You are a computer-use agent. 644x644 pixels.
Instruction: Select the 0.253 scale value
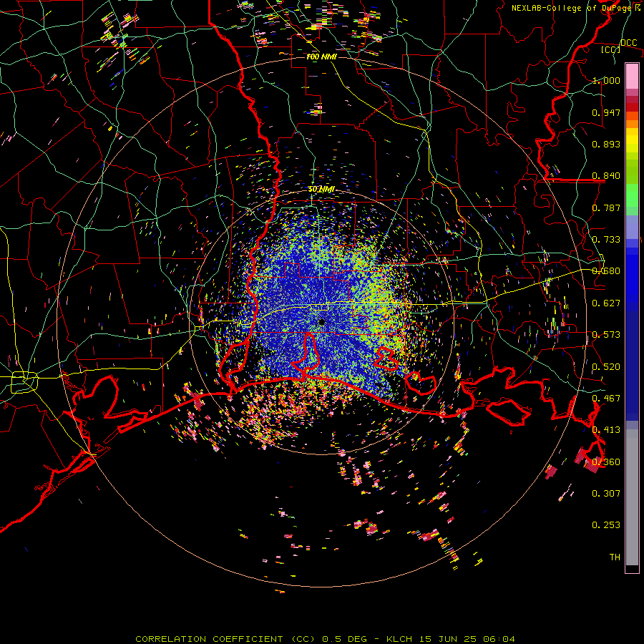coord(606,525)
